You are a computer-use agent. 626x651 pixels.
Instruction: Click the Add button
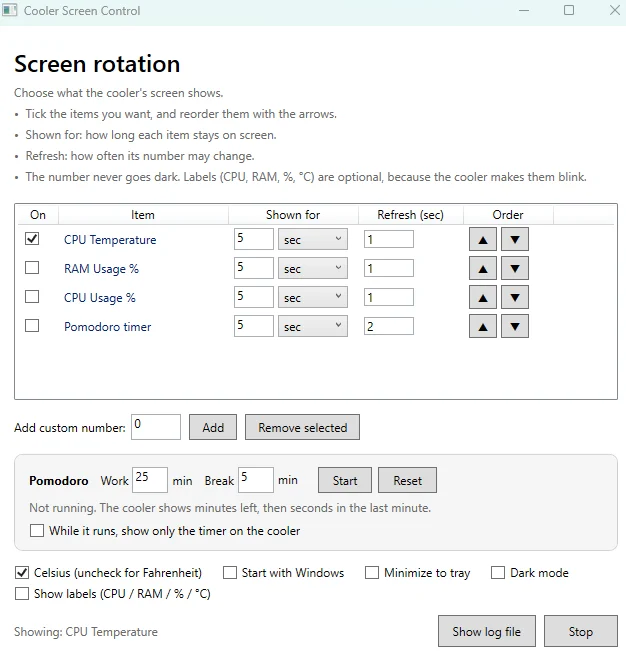point(213,427)
